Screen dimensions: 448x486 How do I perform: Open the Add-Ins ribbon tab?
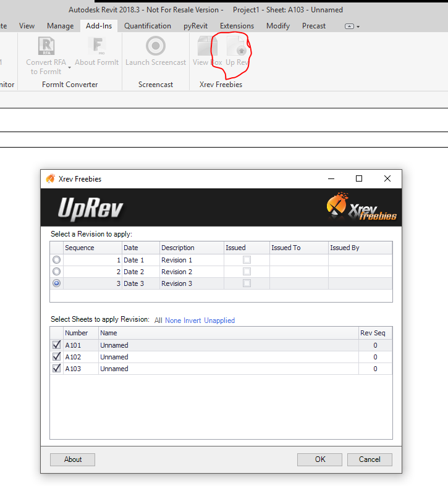click(99, 26)
